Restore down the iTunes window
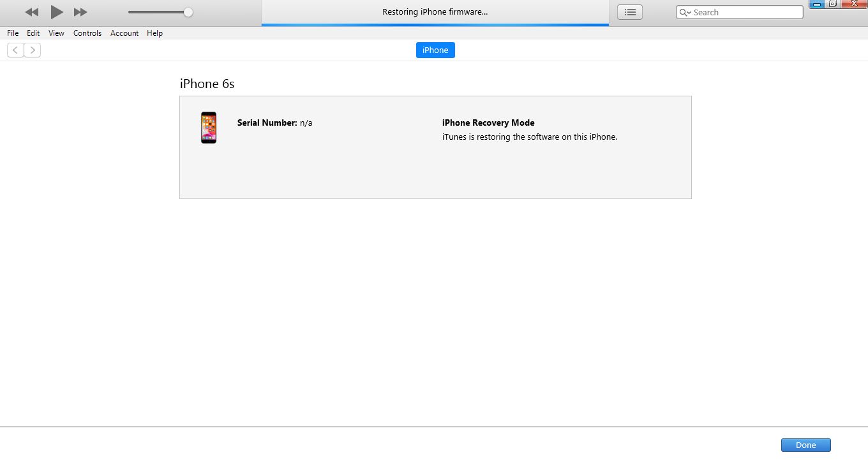Viewport: 868px width, 462px height. (x=833, y=4)
